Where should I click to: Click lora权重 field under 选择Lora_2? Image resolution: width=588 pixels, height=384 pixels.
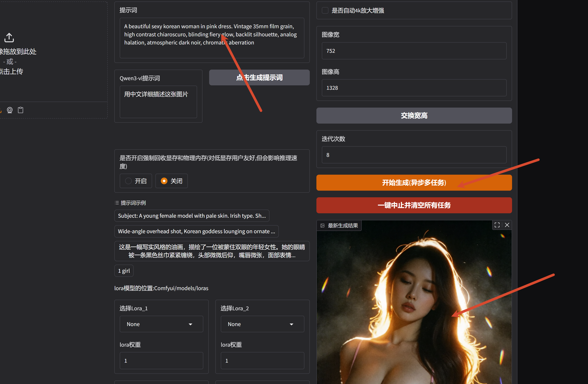[262, 361]
